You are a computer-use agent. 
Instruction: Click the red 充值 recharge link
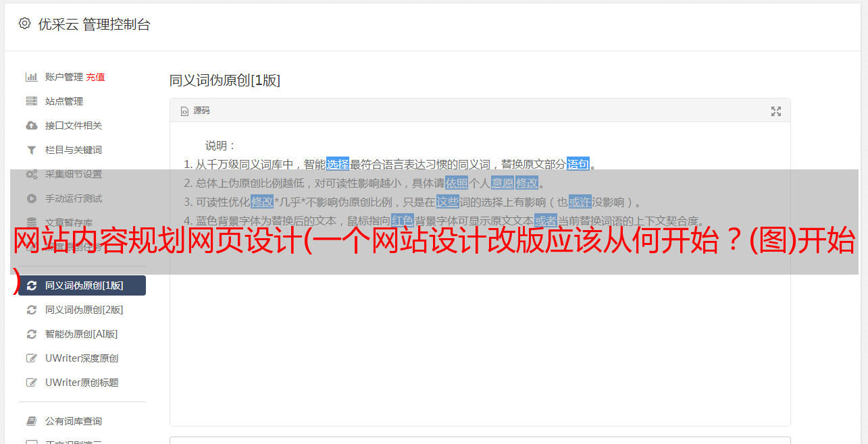pyautogui.click(x=95, y=77)
